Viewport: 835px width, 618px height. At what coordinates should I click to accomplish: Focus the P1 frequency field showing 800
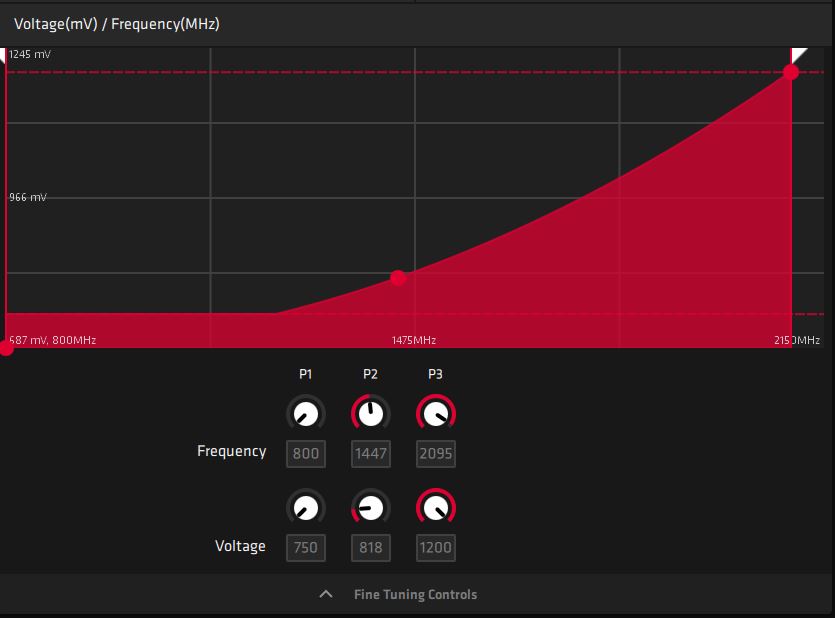point(306,454)
